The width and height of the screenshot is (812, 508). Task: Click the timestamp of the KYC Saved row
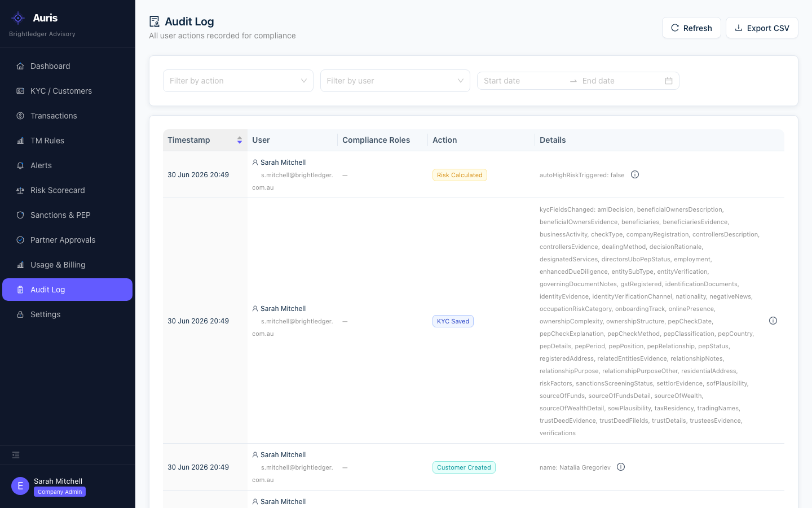pos(198,321)
